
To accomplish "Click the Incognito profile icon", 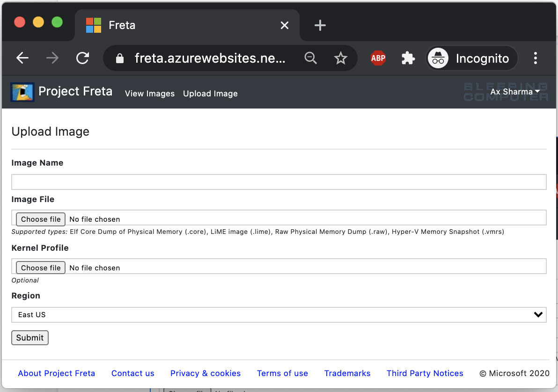I will point(438,58).
